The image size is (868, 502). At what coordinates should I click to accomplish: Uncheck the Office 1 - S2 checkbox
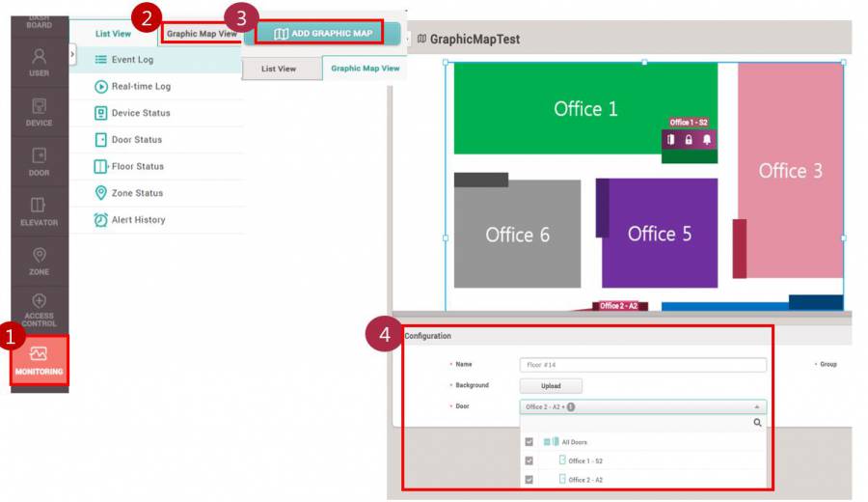529,461
